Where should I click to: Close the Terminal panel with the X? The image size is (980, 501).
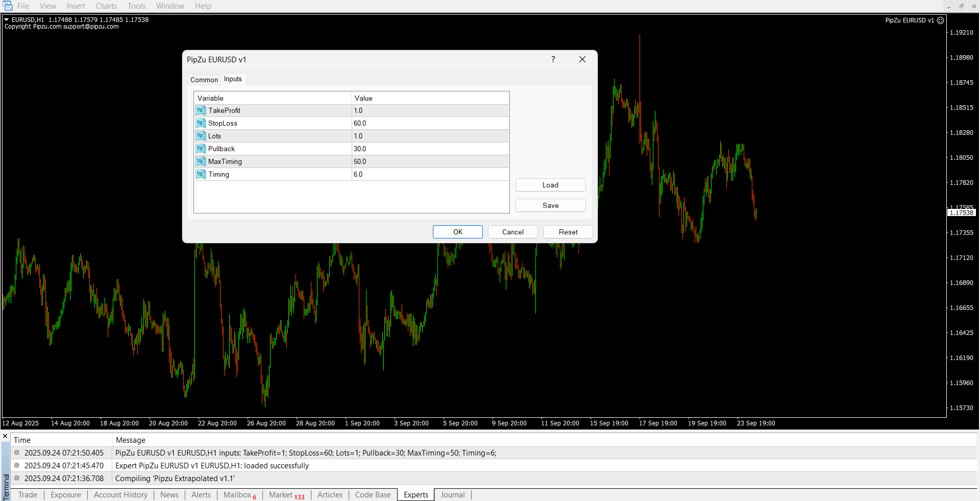pyautogui.click(x=5, y=436)
